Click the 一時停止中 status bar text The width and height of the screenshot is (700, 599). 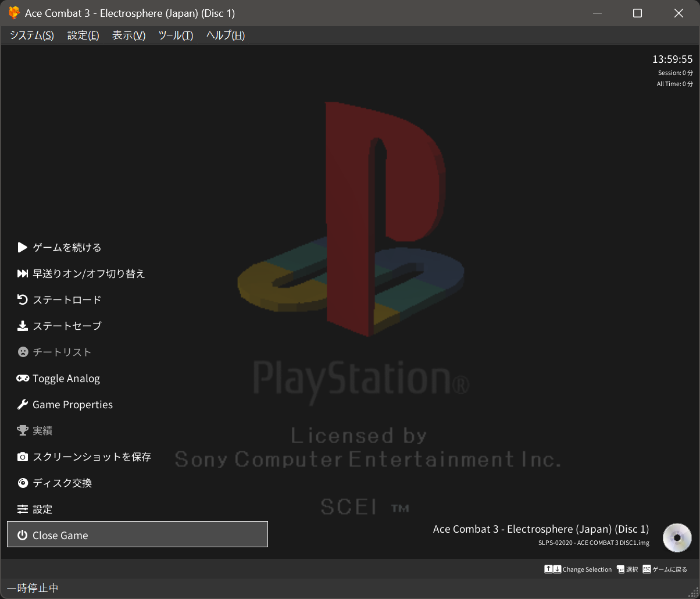coord(33,588)
